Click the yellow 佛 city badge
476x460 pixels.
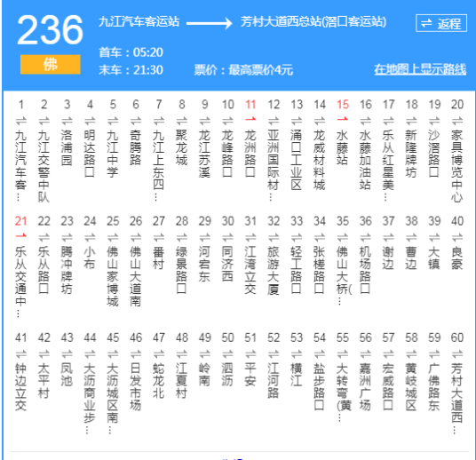click(x=51, y=64)
